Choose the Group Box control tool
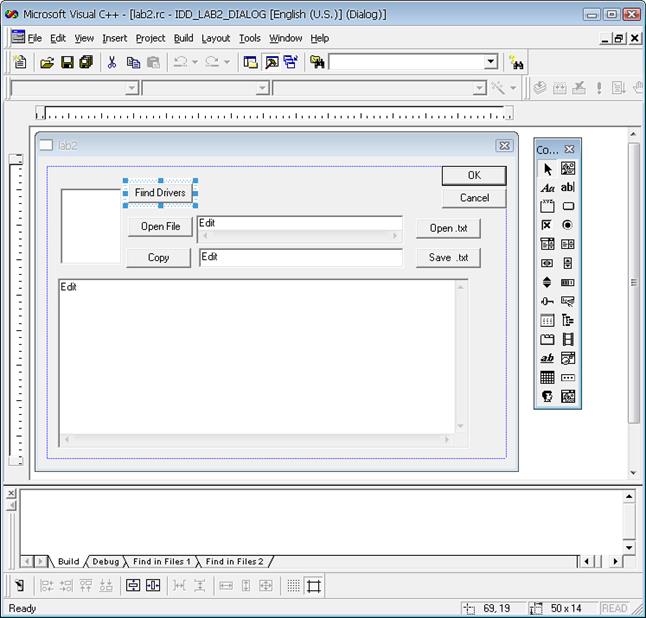The height and width of the screenshot is (618, 646). pyautogui.click(x=547, y=206)
